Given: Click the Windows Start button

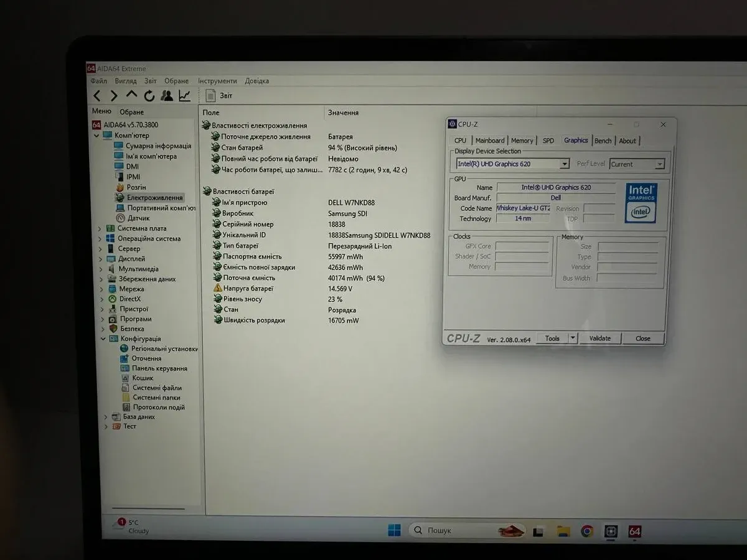Looking at the screenshot, I should click(394, 530).
